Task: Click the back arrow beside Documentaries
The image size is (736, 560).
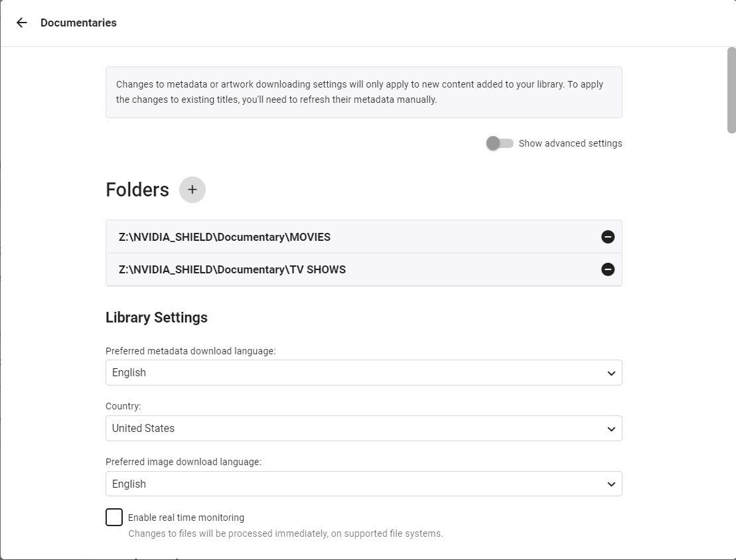Action: [x=22, y=23]
